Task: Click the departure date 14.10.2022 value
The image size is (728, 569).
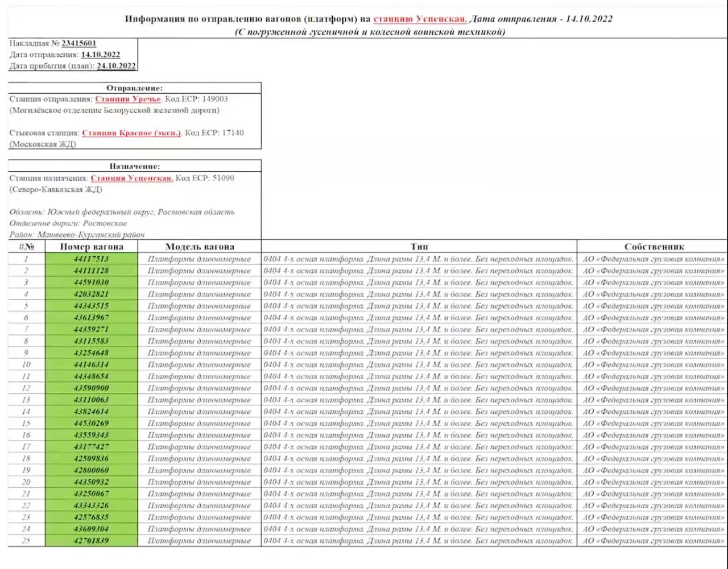Action: [x=101, y=55]
